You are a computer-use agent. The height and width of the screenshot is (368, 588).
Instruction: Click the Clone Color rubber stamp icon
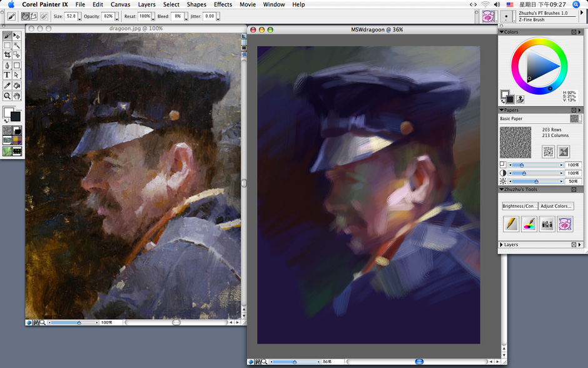(520, 99)
